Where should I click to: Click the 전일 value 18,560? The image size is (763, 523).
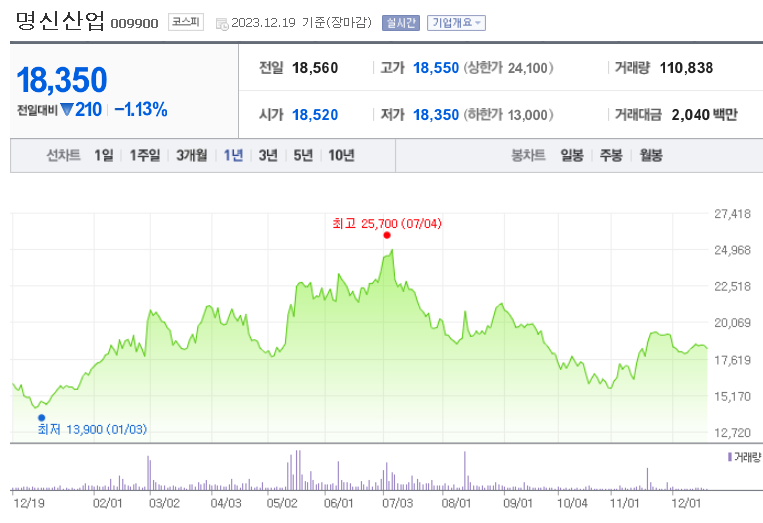click(315, 68)
